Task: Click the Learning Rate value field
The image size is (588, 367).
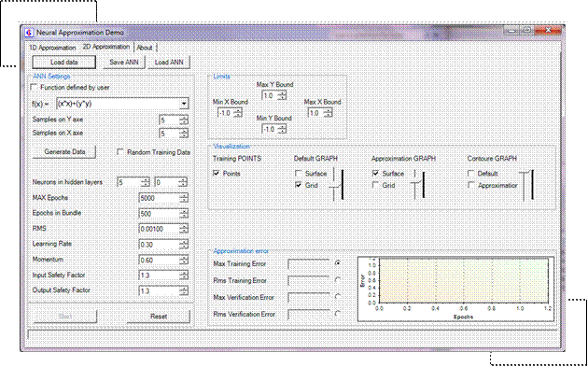Action: click(x=160, y=245)
